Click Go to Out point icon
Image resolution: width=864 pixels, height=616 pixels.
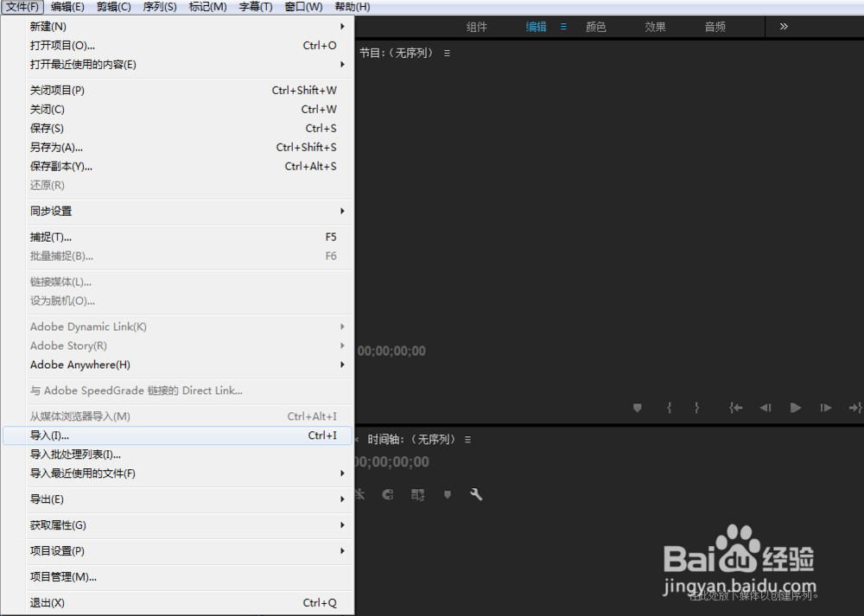tap(855, 408)
